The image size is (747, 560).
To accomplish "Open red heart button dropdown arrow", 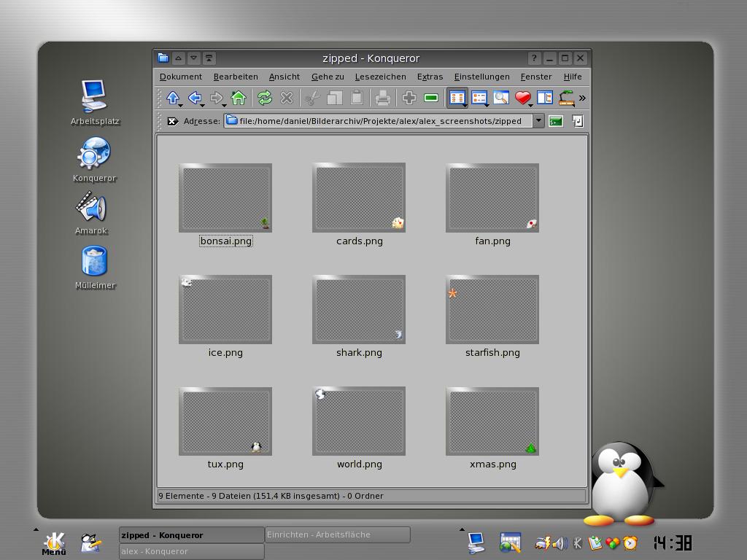I will tap(530, 105).
